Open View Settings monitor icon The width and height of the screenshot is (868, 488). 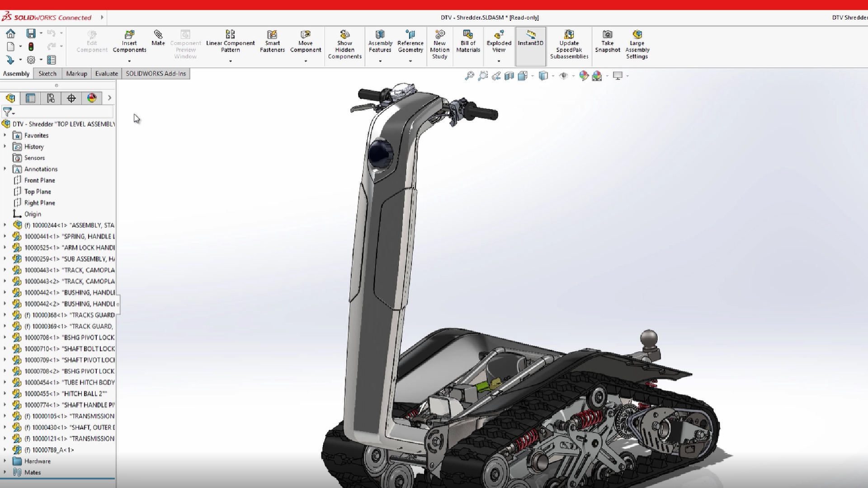[618, 76]
